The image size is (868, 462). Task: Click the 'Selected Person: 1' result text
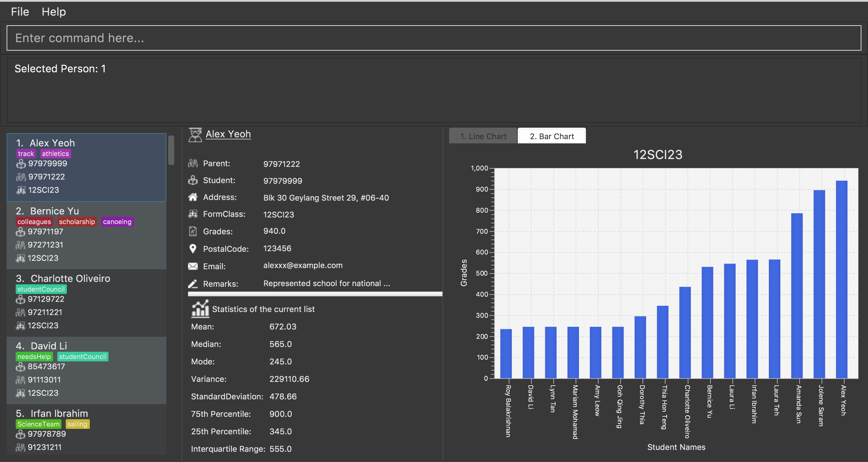pyautogui.click(x=60, y=69)
